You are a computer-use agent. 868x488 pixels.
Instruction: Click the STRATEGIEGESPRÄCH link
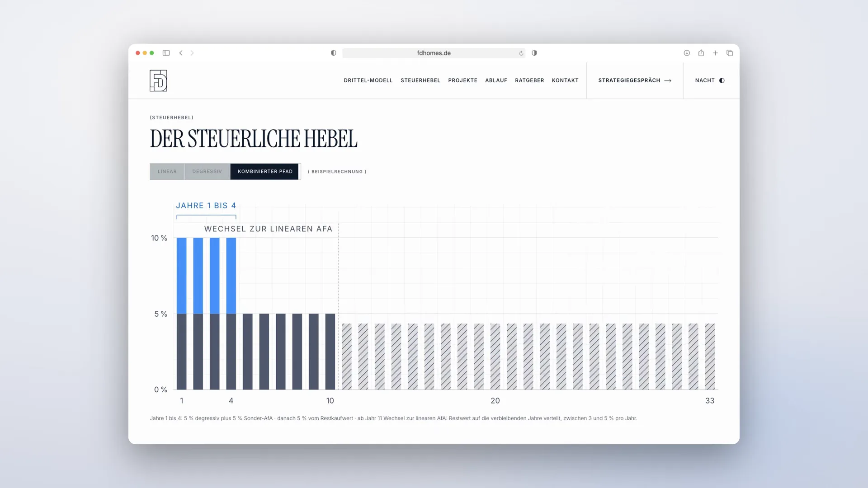tap(635, 80)
